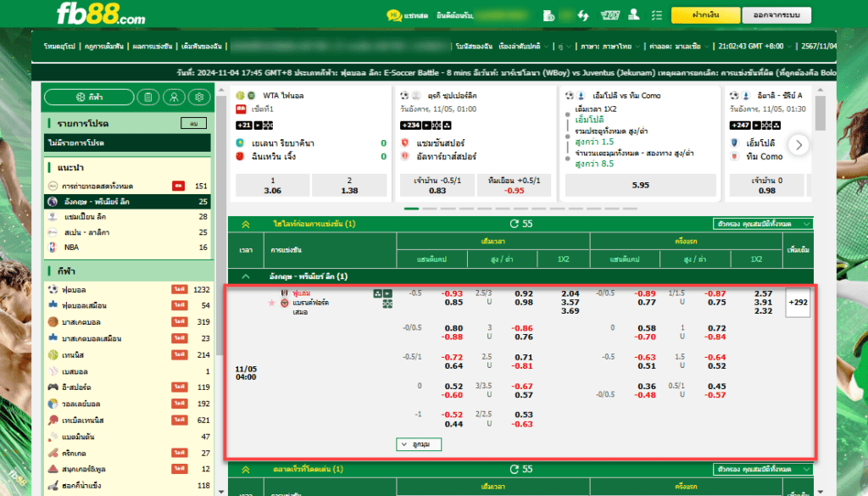Collapse the อังกฤษ - พรีเมียร์ ลีก league group chevron

[246, 276]
